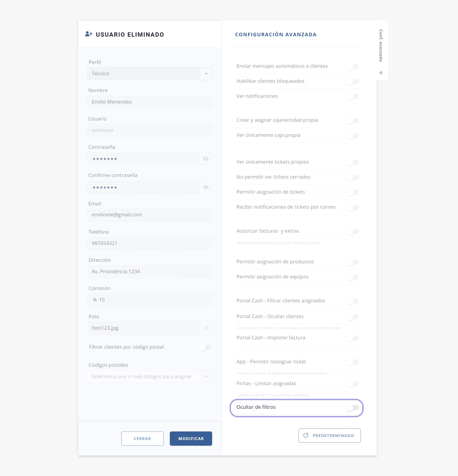Turn on Permitir asignación de tickets
458x476 pixels.
tap(352, 192)
